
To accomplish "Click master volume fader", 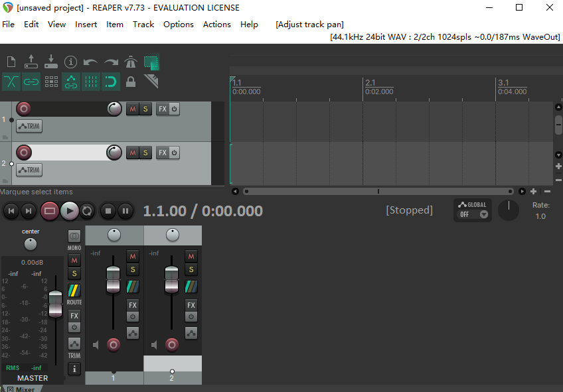I will [55, 304].
